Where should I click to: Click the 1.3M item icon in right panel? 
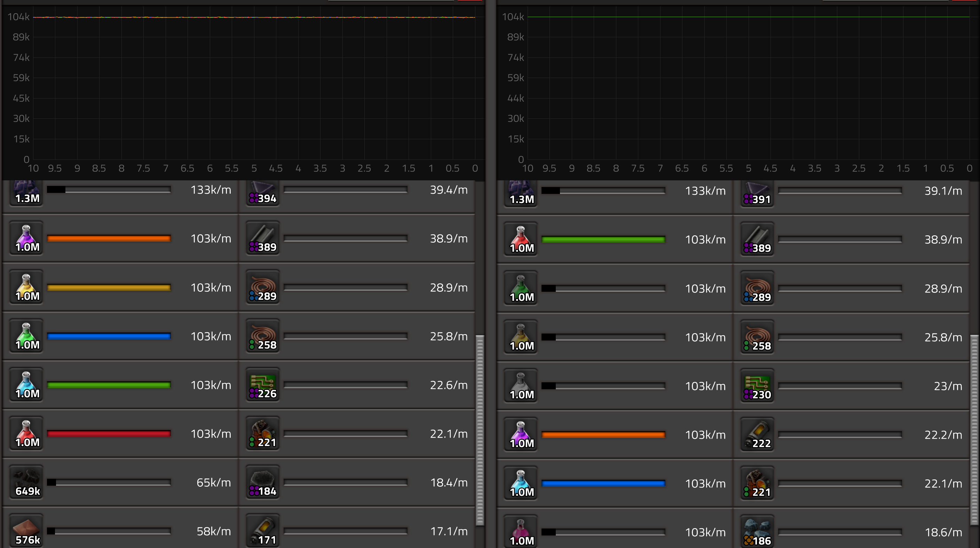[521, 194]
